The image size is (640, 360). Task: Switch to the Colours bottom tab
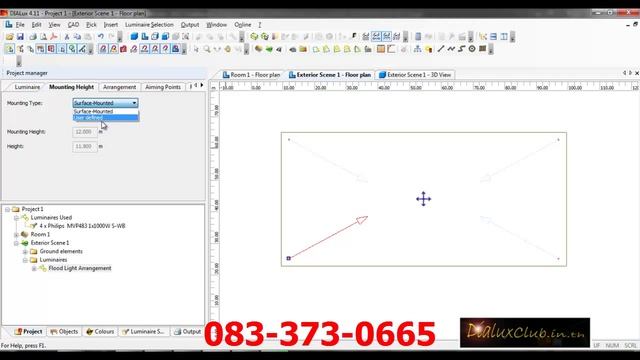[x=100, y=331]
